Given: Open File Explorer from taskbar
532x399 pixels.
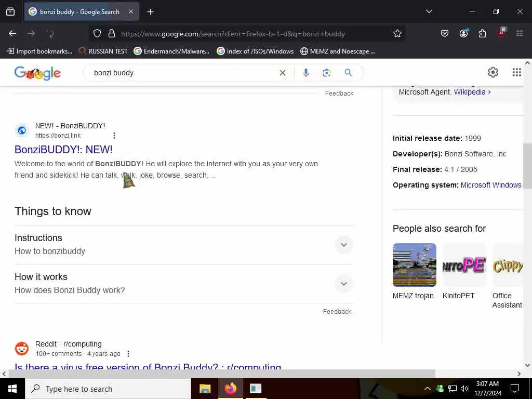Looking at the screenshot, I should 205,389.
